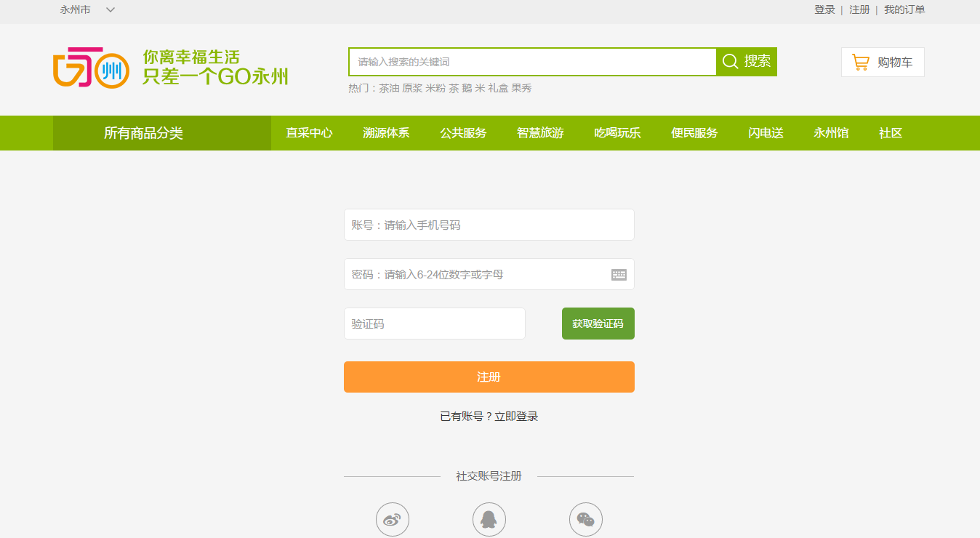Image resolution: width=980 pixels, height=538 pixels.
Task: Click the hot keyword 茶油 link
Action: coord(389,88)
